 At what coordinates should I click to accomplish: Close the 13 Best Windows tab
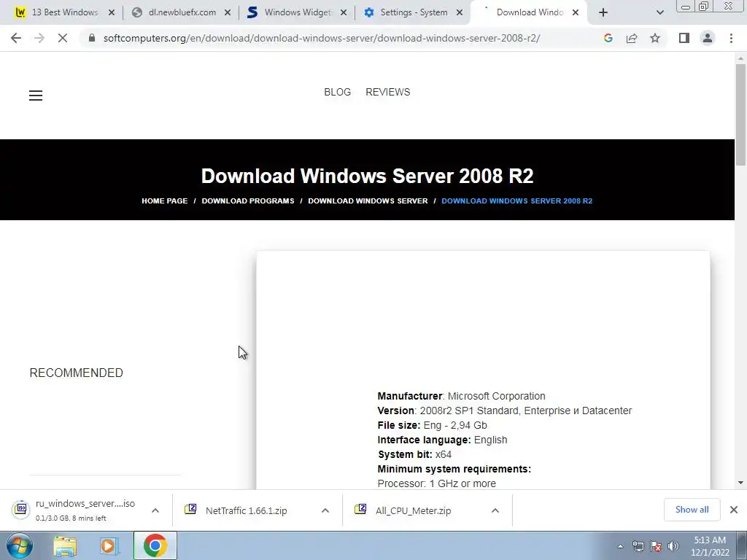(x=112, y=12)
